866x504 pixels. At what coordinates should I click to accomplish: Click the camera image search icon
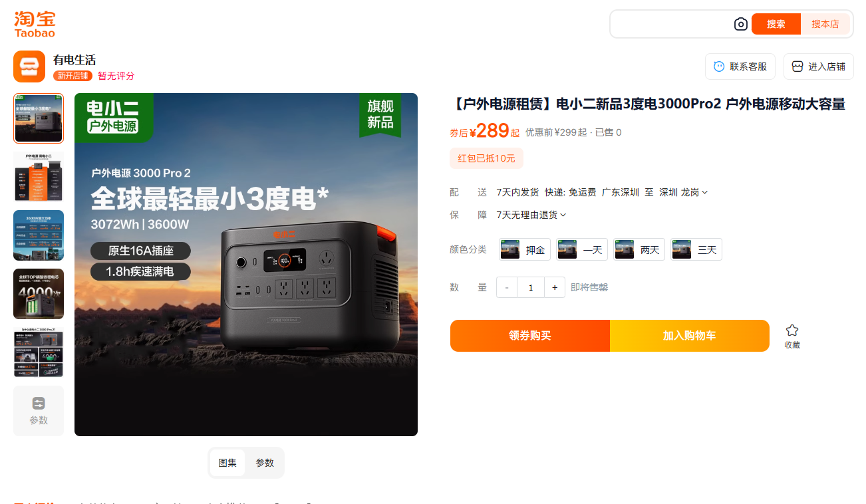[x=740, y=24]
